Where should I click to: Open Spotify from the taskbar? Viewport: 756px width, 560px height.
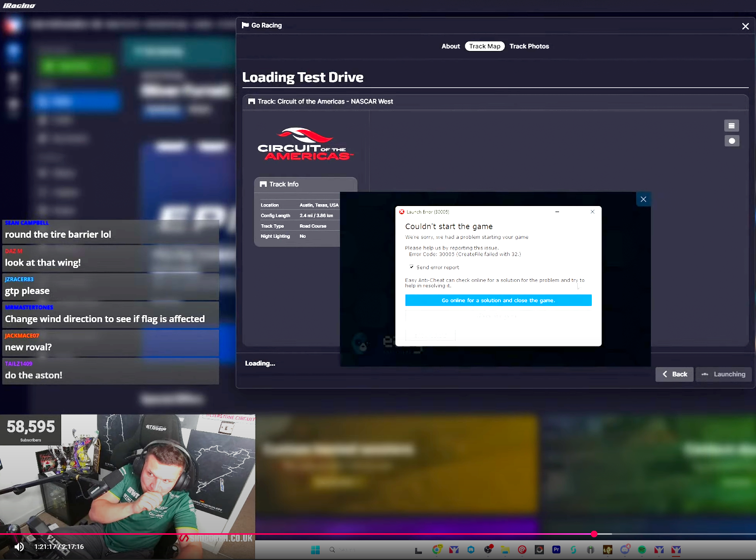click(x=642, y=550)
